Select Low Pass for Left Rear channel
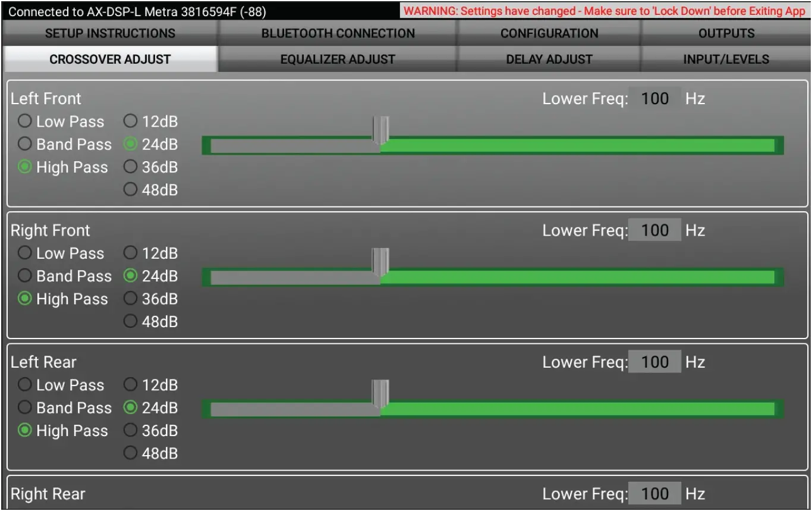 tap(24, 385)
